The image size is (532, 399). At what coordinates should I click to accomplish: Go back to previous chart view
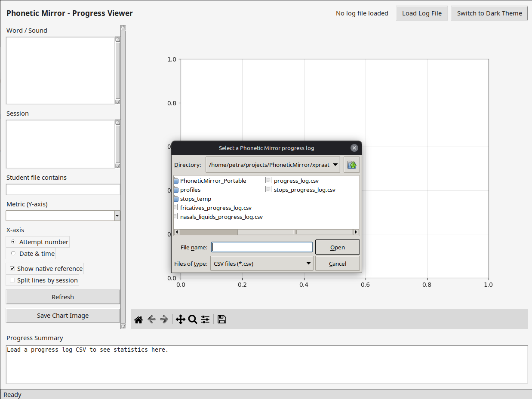coord(151,319)
